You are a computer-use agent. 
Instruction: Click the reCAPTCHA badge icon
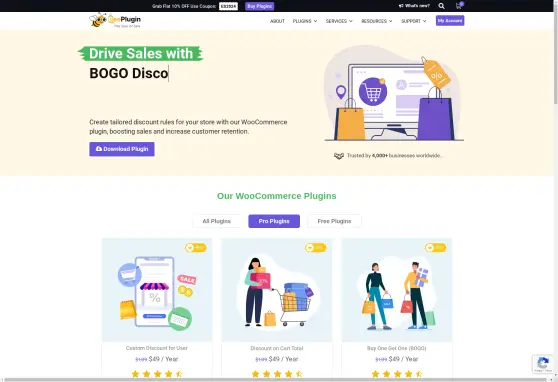(543, 364)
